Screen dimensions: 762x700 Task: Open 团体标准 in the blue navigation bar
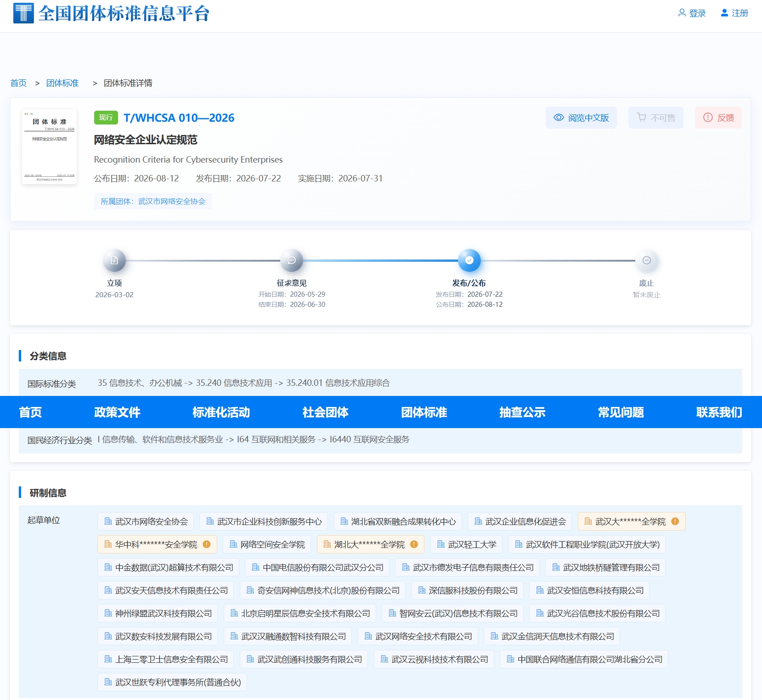point(424,412)
